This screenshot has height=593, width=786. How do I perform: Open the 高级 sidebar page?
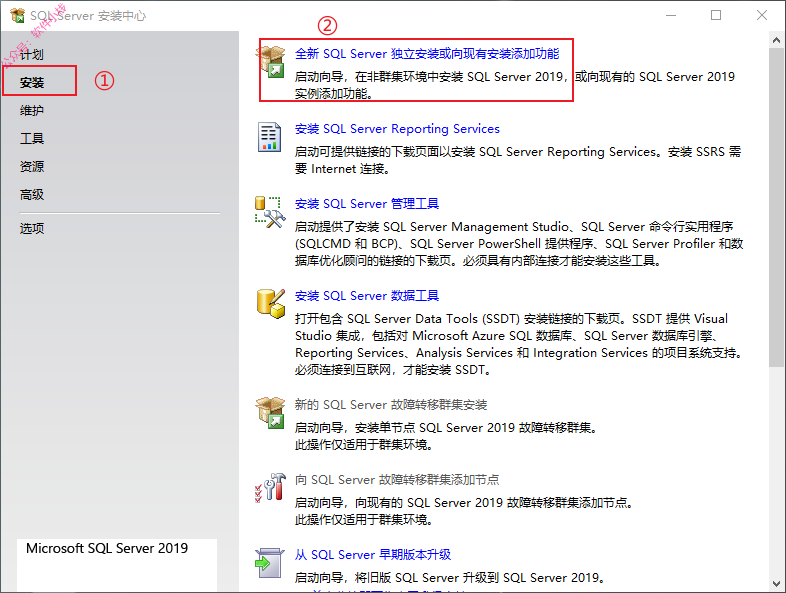point(32,195)
